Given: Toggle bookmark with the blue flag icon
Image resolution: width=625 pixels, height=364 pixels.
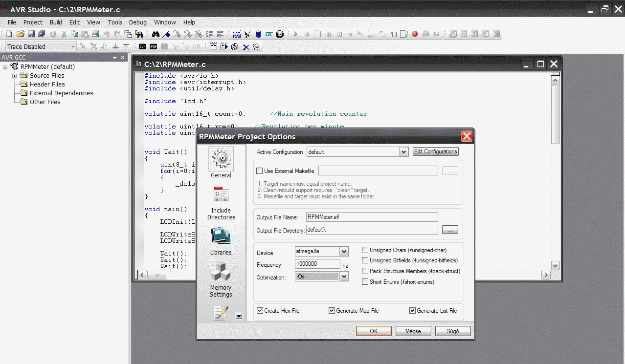Looking at the screenshot, I should pos(167,34).
